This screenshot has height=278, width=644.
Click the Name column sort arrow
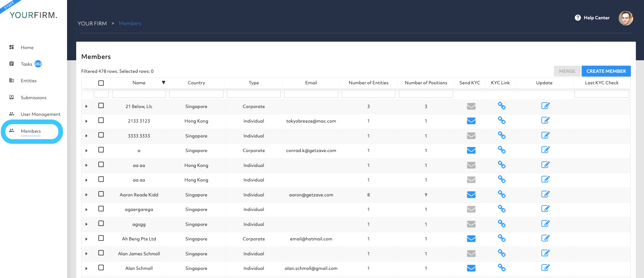pos(164,83)
